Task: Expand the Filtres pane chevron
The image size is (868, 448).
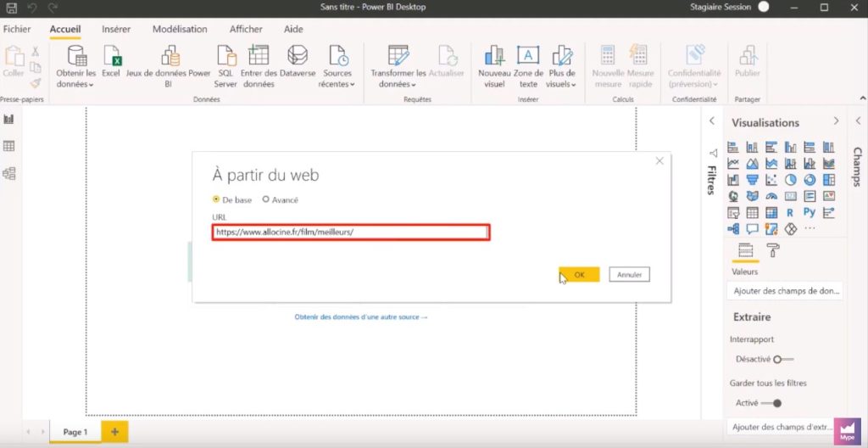Action: click(712, 120)
